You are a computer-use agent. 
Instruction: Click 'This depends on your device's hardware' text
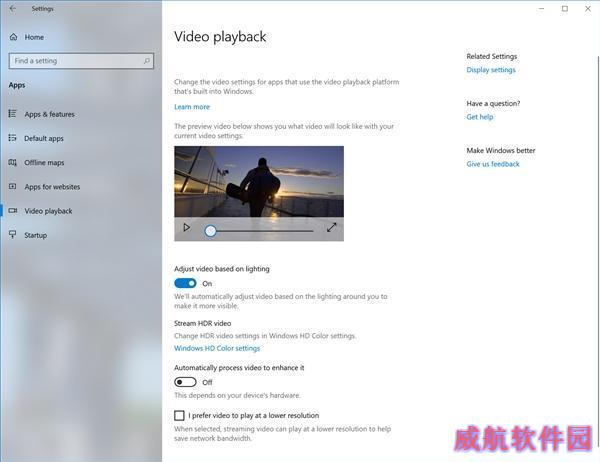pyautogui.click(x=237, y=395)
